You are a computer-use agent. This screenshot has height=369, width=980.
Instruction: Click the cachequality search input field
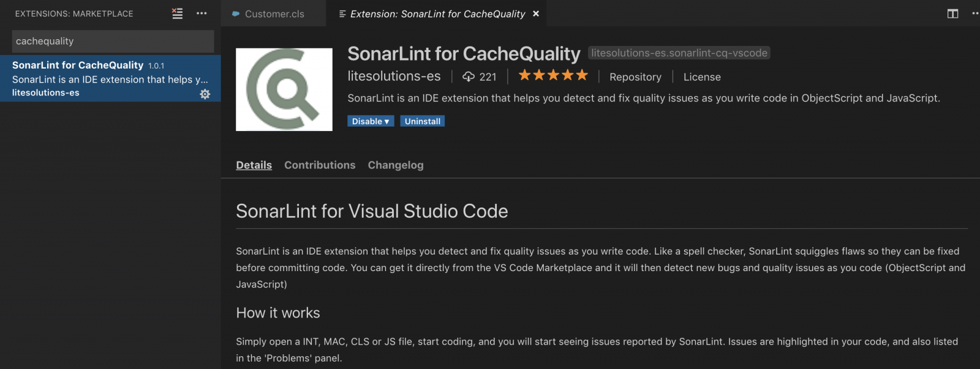pos(113,41)
